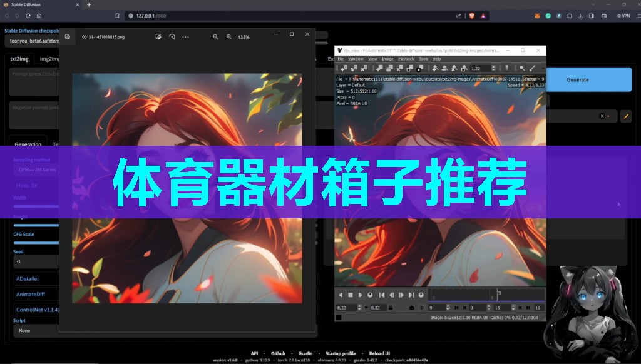
Task: Open the Generation tab
Action: point(28,144)
